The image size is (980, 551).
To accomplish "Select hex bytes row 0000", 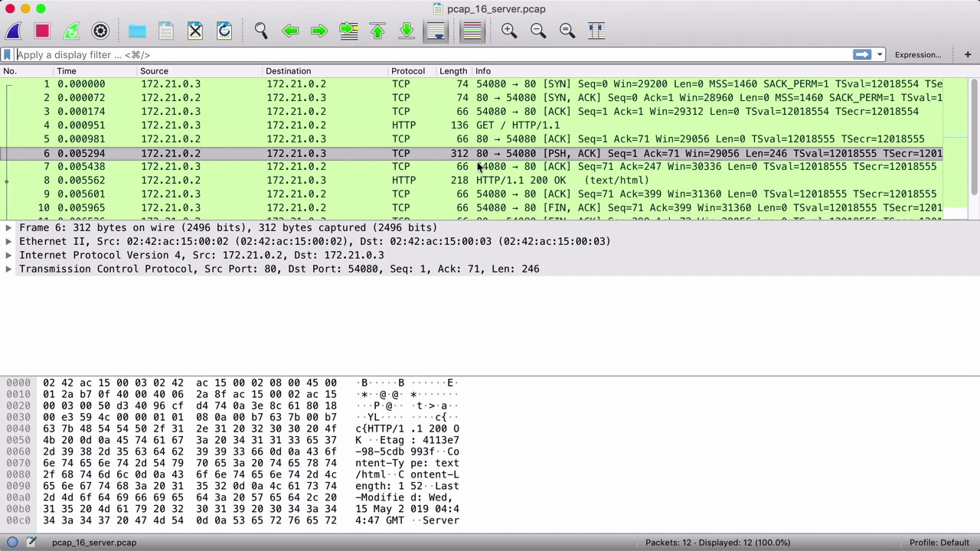I will 190,383.
